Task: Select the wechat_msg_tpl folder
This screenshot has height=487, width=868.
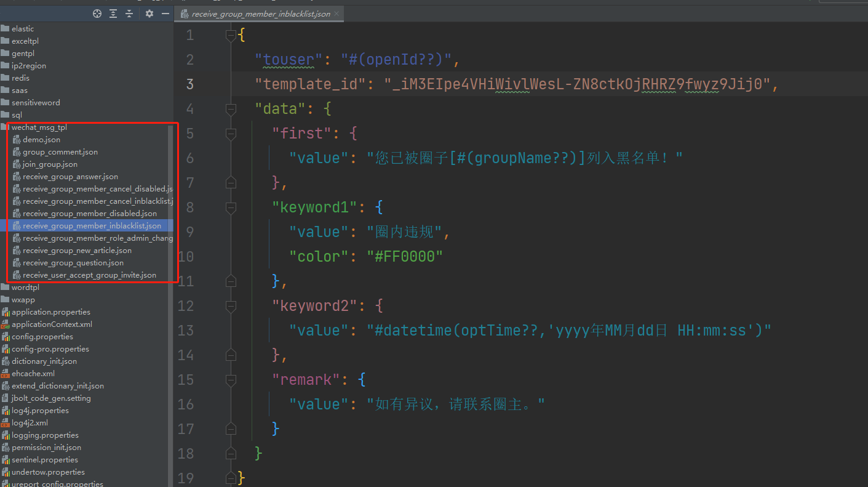Action: click(39, 127)
